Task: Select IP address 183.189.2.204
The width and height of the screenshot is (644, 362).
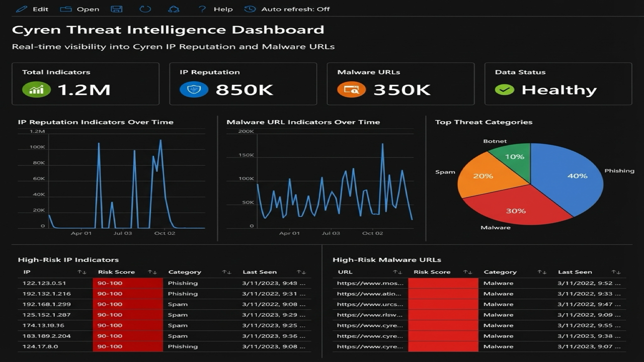Action: tap(47, 336)
